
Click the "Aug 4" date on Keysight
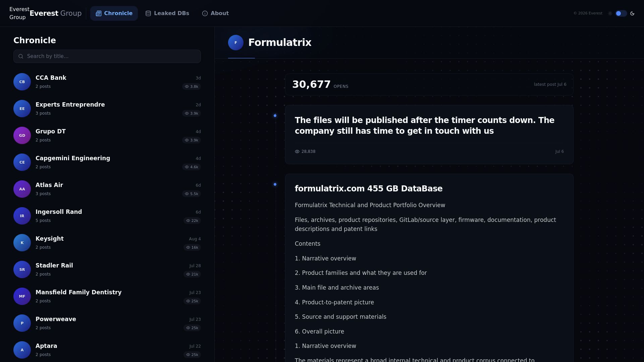tap(195, 239)
